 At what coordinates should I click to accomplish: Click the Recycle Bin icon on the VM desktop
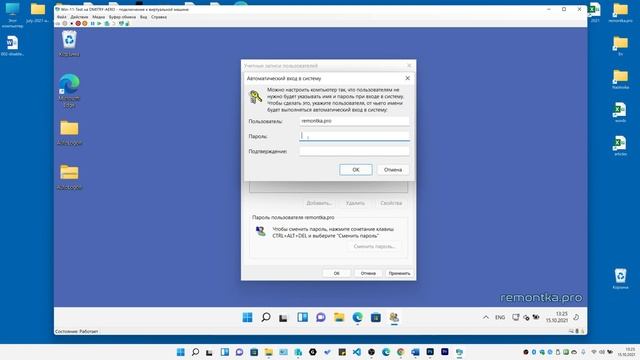click(x=69, y=44)
